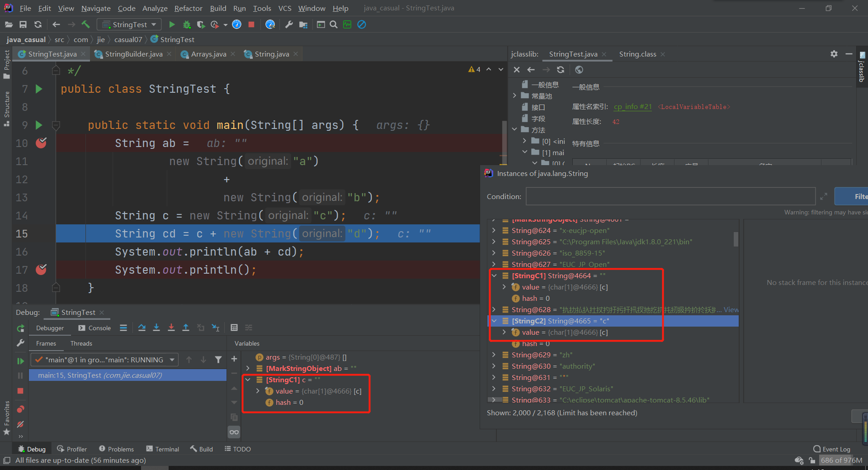
Task: Collapse StringC1 c variable
Action: point(248,380)
